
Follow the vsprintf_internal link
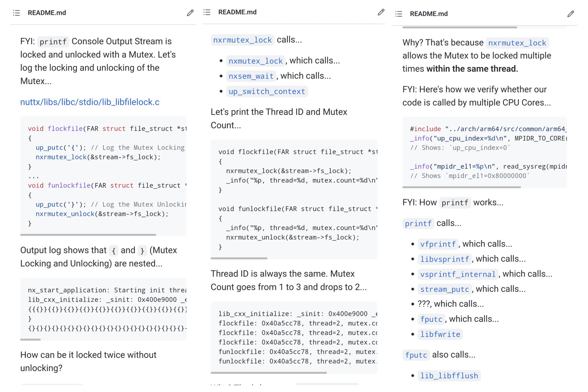tap(457, 274)
